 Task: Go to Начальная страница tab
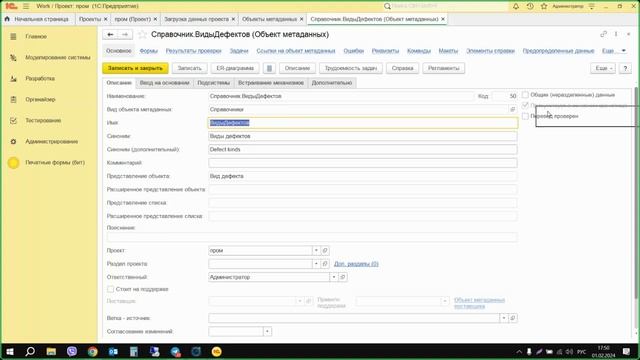pyautogui.click(x=38, y=19)
